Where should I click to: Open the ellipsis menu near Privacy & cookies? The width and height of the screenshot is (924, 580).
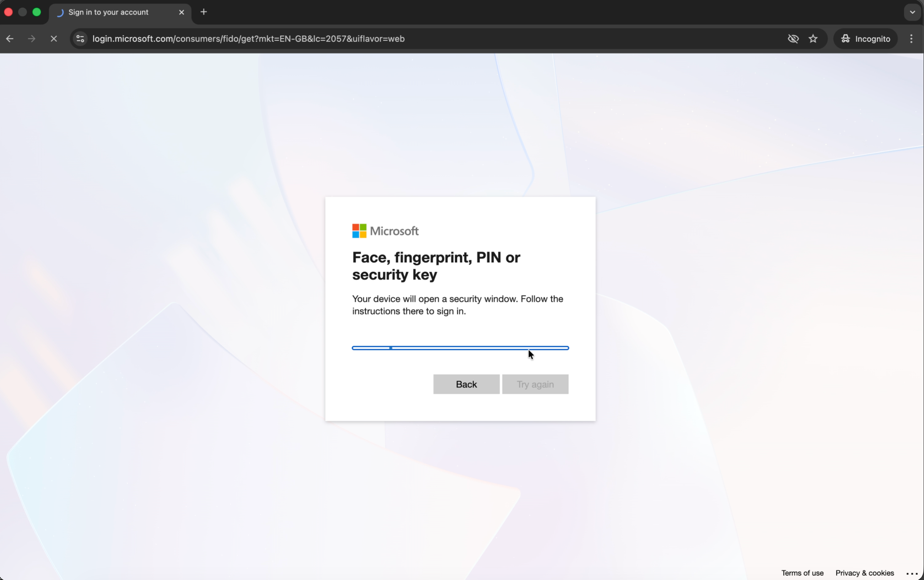911,573
